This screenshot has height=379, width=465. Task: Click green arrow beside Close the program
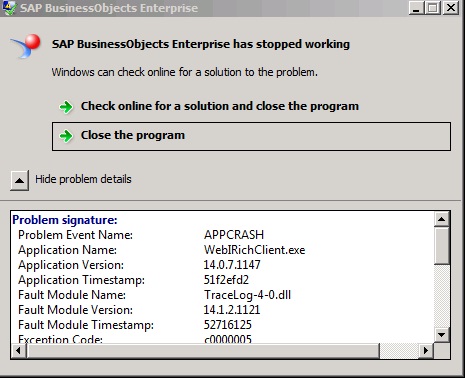[66, 136]
